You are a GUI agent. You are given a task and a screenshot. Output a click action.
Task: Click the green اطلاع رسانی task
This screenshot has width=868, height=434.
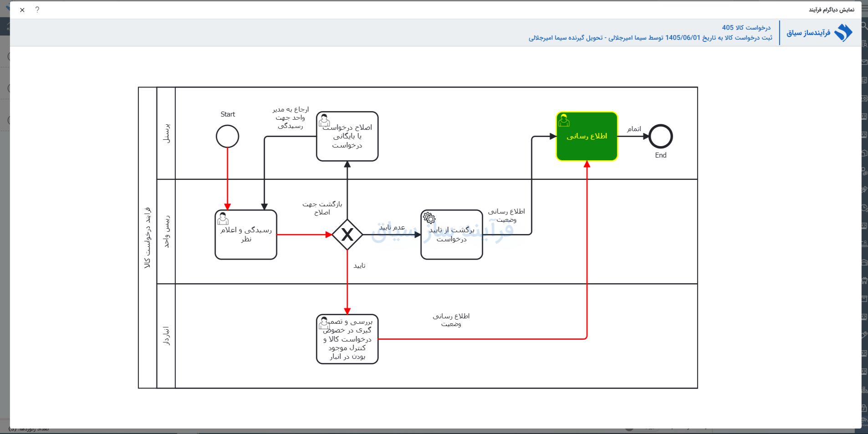(587, 136)
